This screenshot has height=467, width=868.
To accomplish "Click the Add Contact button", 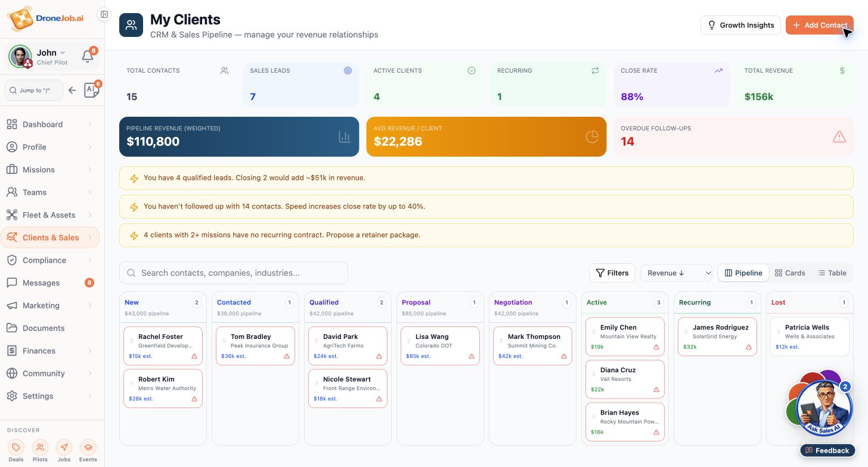I will [x=820, y=25].
